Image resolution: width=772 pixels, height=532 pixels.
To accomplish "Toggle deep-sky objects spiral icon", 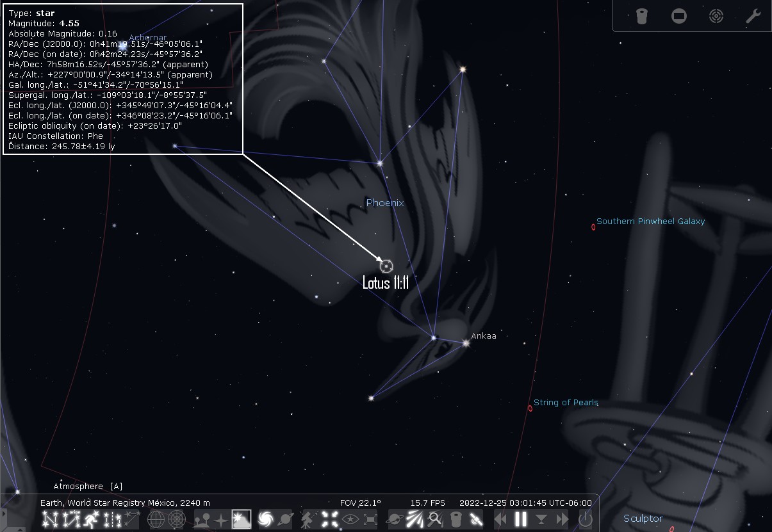I will [x=266, y=519].
